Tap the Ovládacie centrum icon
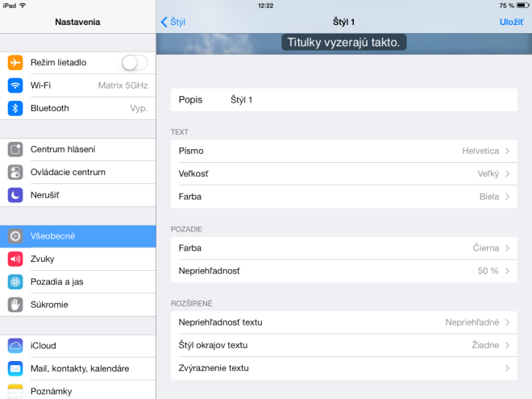 point(15,172)
